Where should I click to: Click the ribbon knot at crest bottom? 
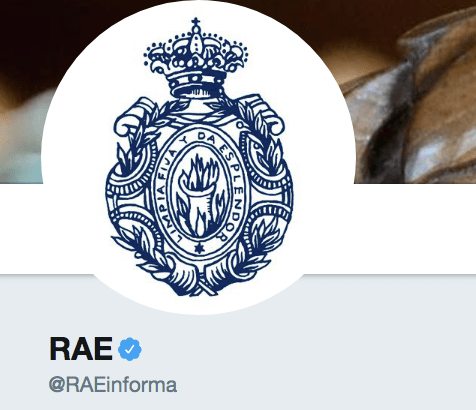click(199, 280)
